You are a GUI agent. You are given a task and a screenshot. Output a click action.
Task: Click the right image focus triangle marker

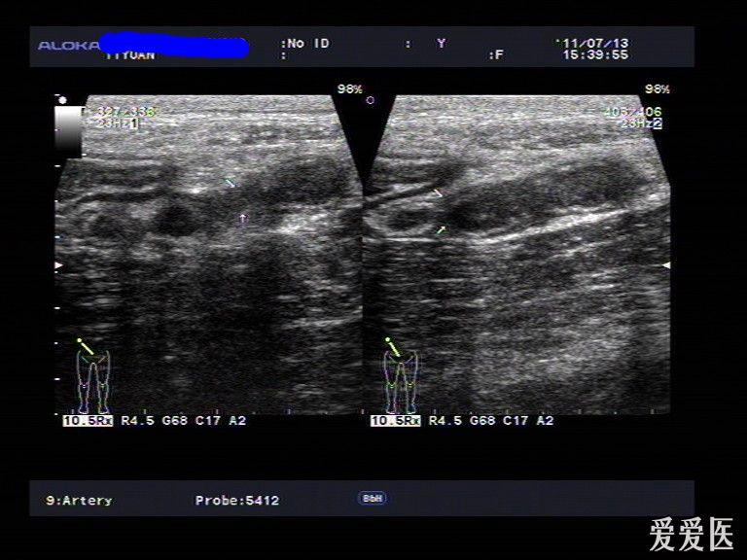pos(666,264)
